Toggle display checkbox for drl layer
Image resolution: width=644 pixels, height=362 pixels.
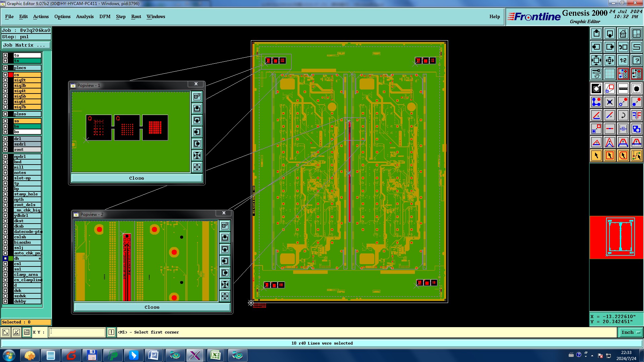[5, 139]
